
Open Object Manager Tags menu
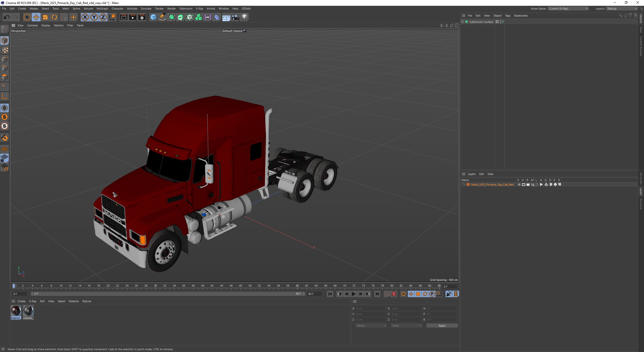tap(508, 16)
